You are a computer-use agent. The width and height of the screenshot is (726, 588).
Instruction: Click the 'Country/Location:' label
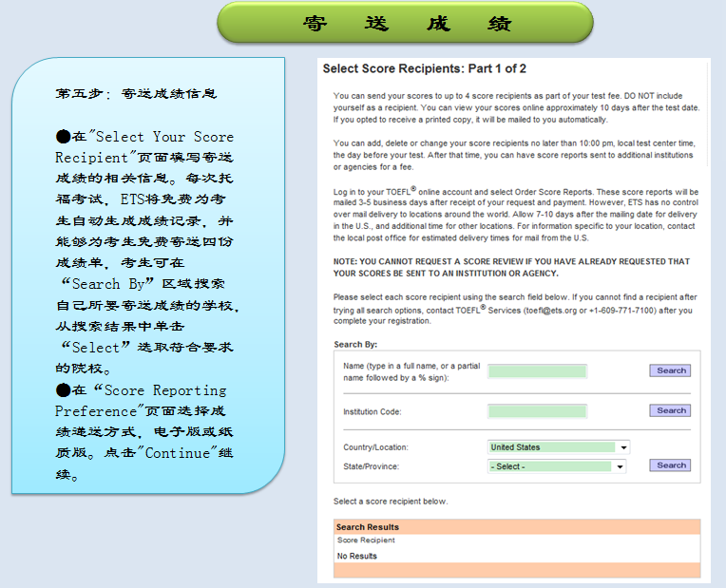click(375, 447)
